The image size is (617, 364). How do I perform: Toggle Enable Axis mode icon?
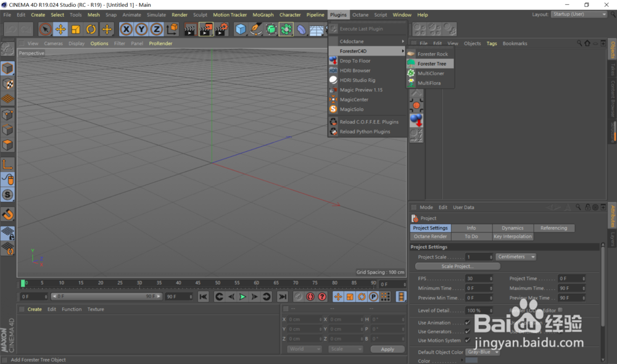pos(7,164)
